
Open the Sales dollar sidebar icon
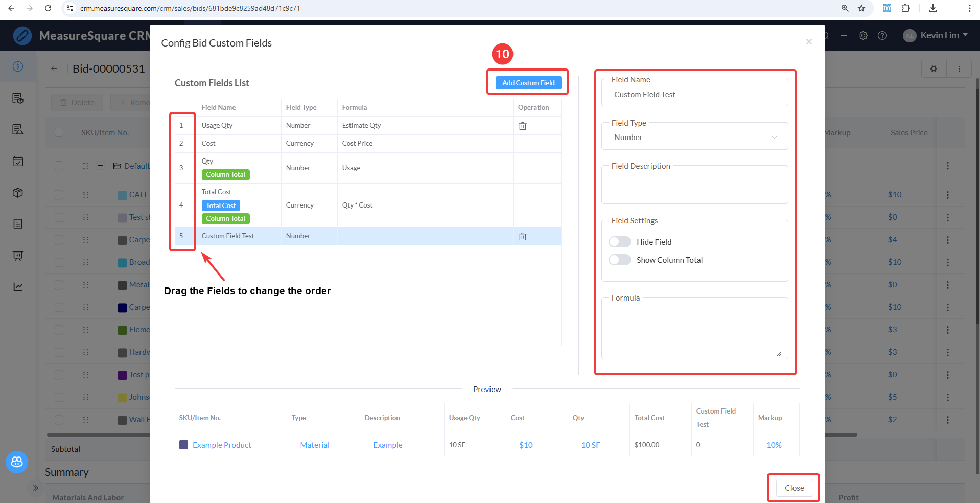pyautogui.click(x=18, y=66)
